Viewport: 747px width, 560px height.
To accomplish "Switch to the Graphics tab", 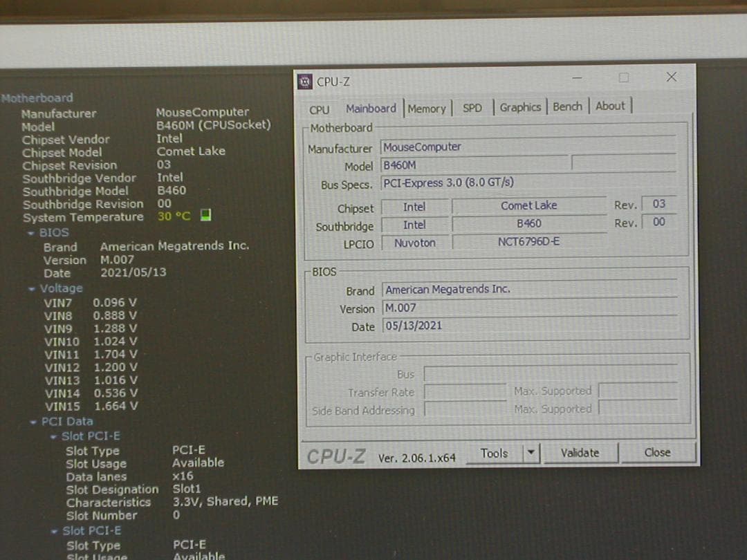I will pos(520,106).
